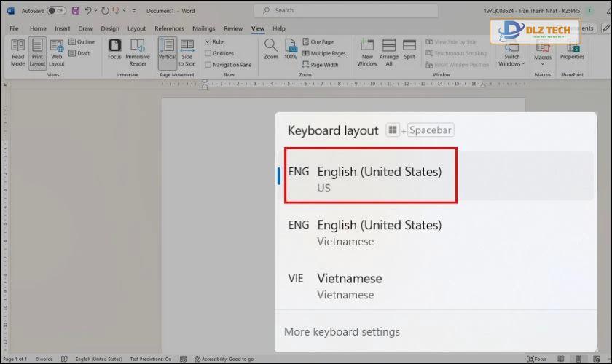Save document with the floppy disk icon
Viewport: 612px width, 364px height.
(x=76, y=11)
